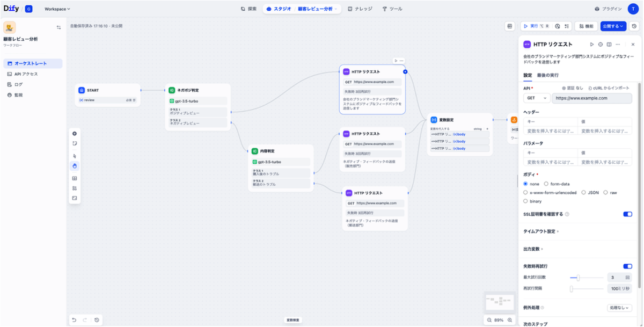Image resolution: width=644 pixels, height=327 pixels.
Task: Click the sidebar collapse icon beside app logo
Action: (58, 27)
